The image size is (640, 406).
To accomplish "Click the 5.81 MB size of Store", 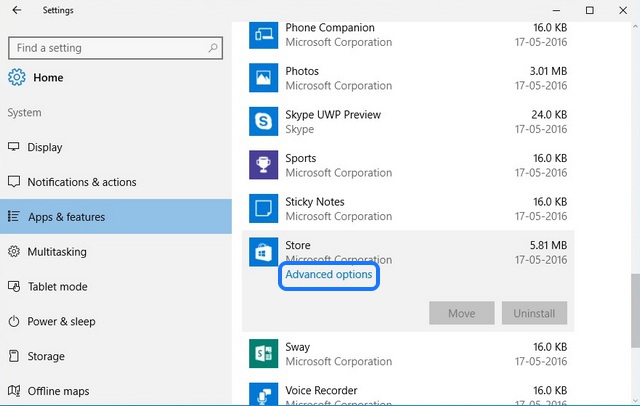I will 548,245.
